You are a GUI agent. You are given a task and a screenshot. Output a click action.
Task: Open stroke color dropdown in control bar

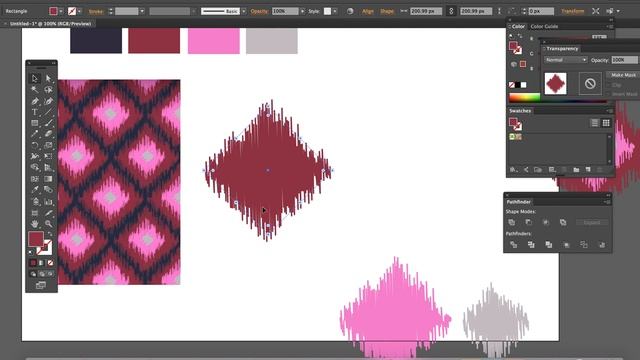(x=79, y=11)
